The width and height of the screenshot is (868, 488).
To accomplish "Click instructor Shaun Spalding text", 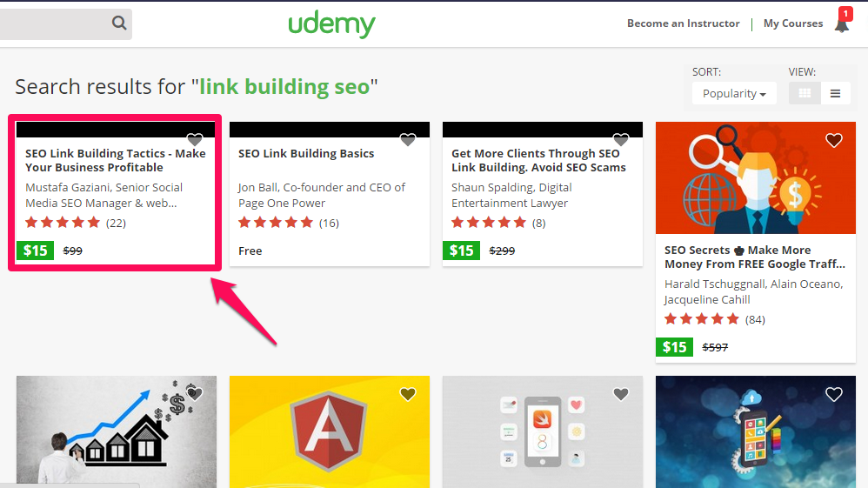I will coord(511,195).
